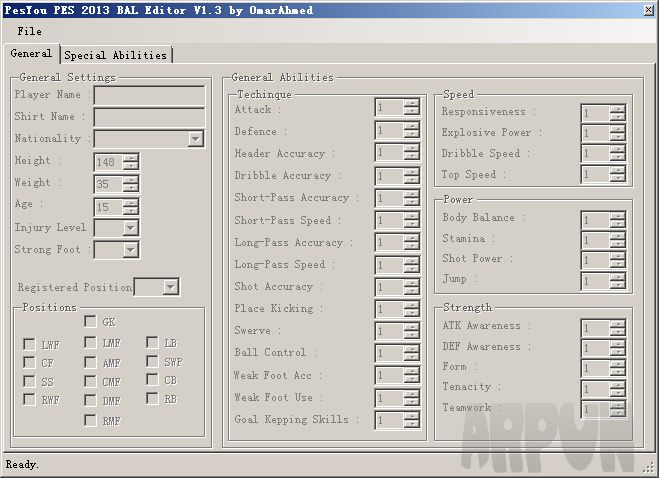659x478 pixels.
Task: Increase the Swerve value with up arrow
Action: pos(411,327)
